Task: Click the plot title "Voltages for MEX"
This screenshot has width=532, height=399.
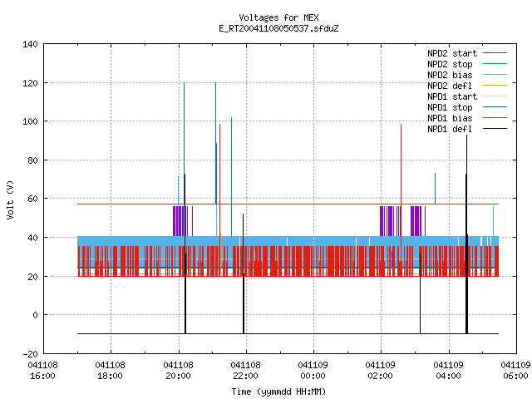Action: (278, 17)
